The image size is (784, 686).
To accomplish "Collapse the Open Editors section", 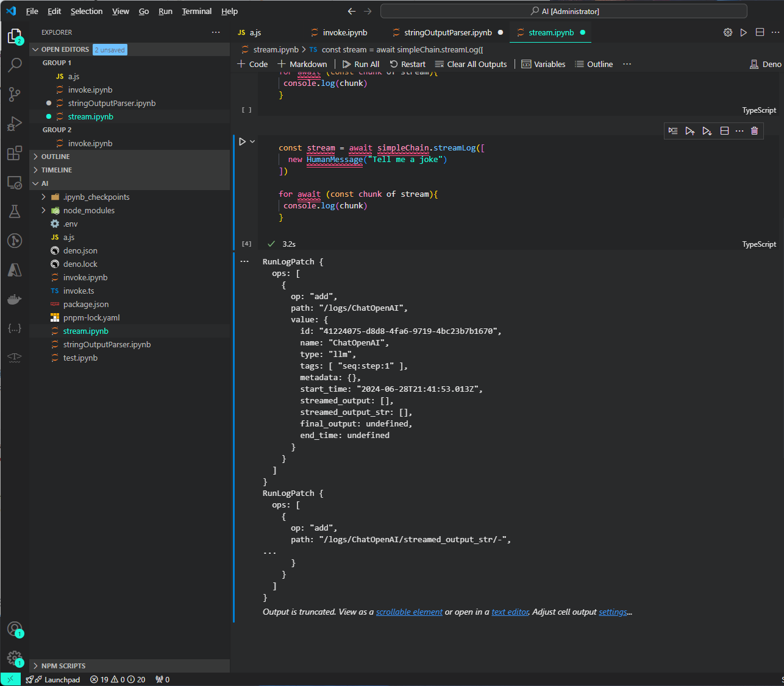I will (x=129, y=49).
